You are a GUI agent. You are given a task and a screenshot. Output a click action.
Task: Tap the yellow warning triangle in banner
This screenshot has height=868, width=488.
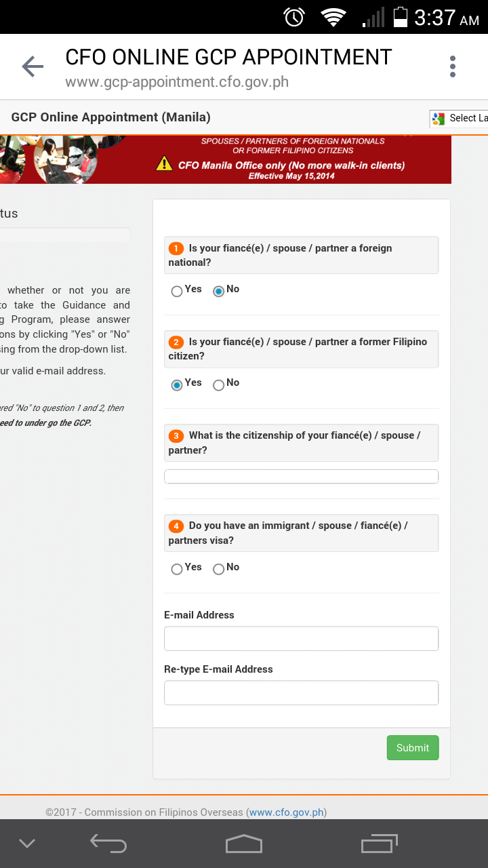[164, 163]
